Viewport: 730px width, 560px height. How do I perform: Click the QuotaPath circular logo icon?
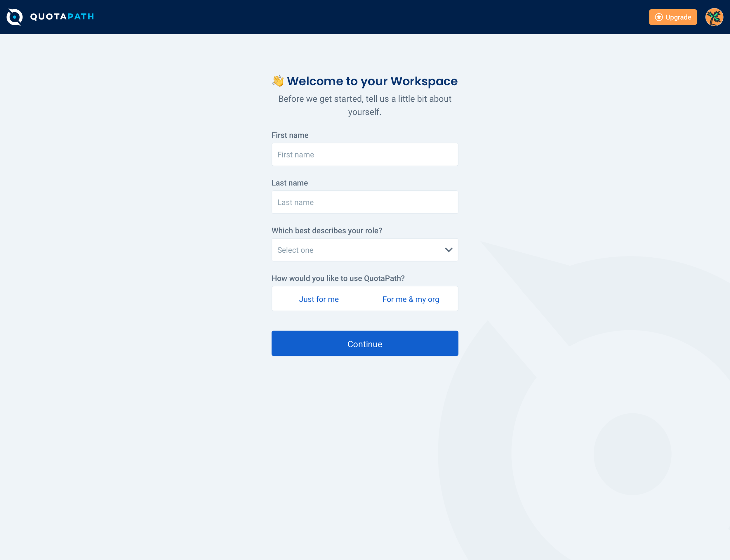pyautogui.click(x=15, y=17)
